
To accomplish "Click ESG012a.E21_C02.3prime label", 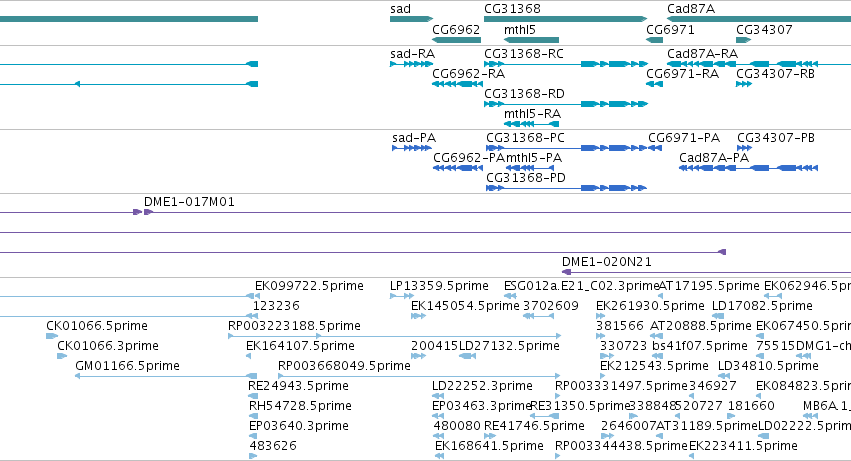I will coord(581,286).
